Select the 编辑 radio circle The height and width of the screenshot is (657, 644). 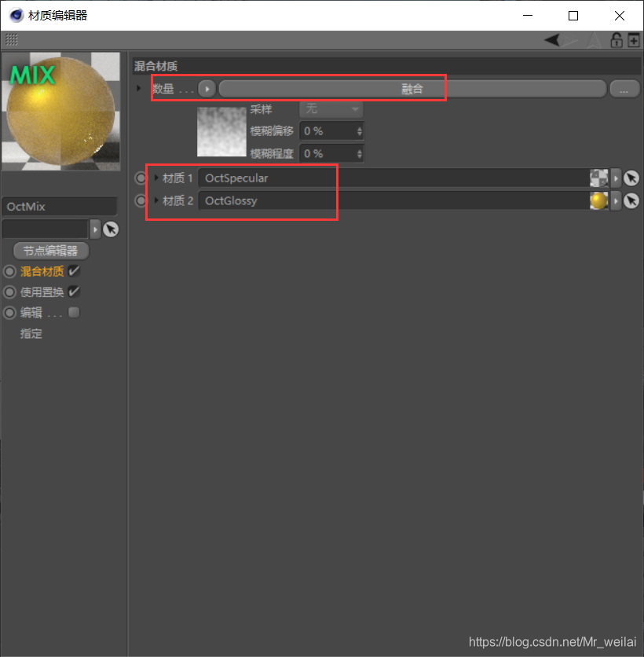(9, 313)
